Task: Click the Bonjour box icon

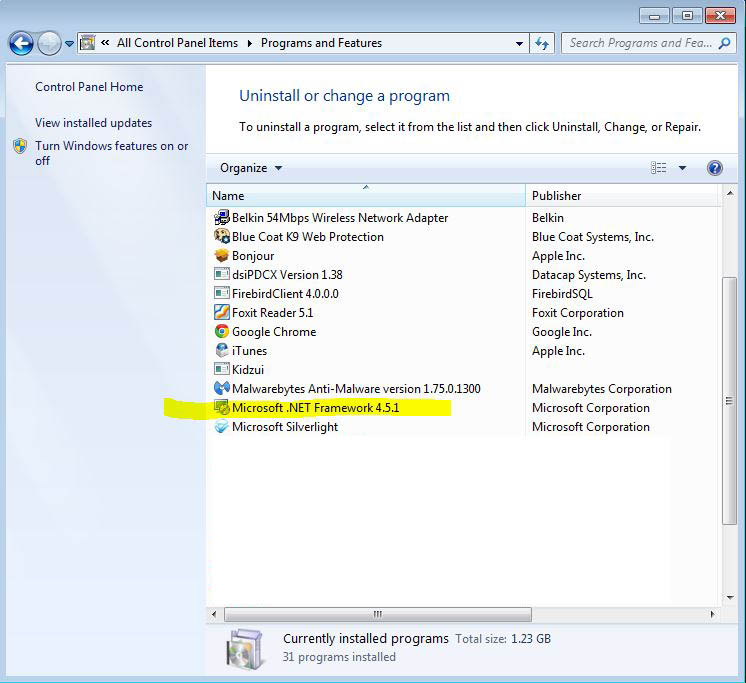Action: coord(222,255)
